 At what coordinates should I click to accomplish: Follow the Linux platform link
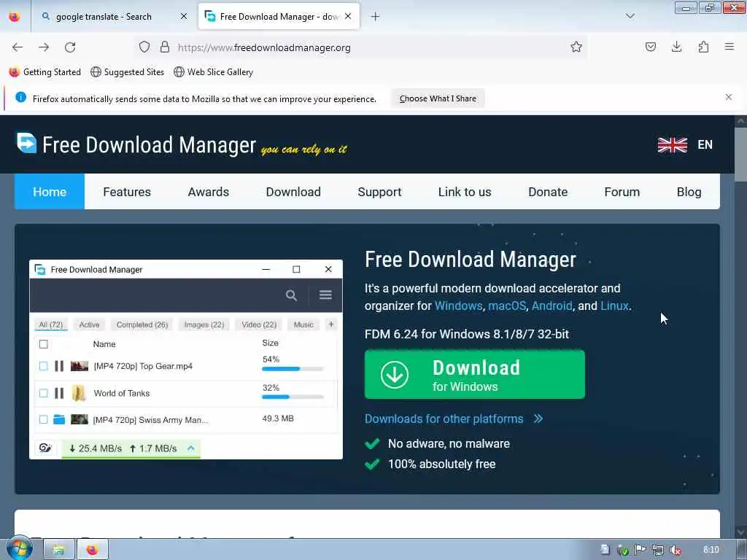tap(614, 306)
